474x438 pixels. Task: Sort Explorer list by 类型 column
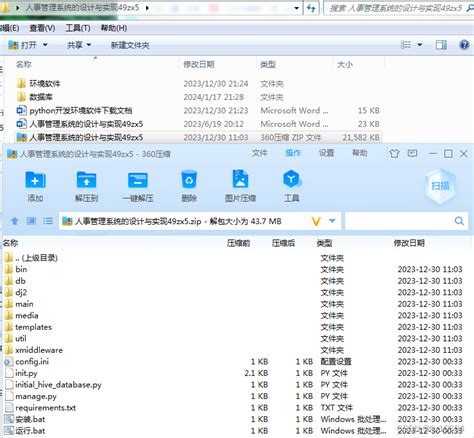pos(268,64)
